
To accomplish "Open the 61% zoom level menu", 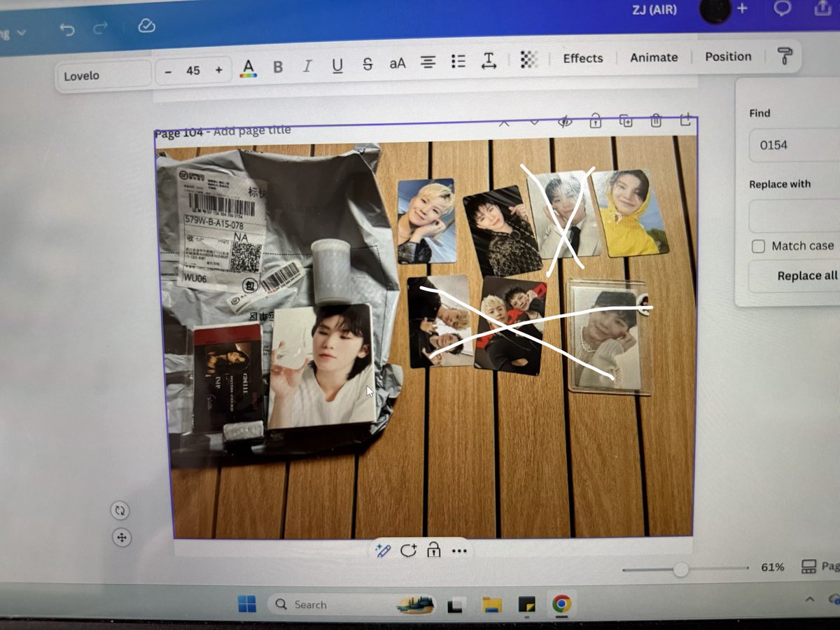I will click(773, 567).
